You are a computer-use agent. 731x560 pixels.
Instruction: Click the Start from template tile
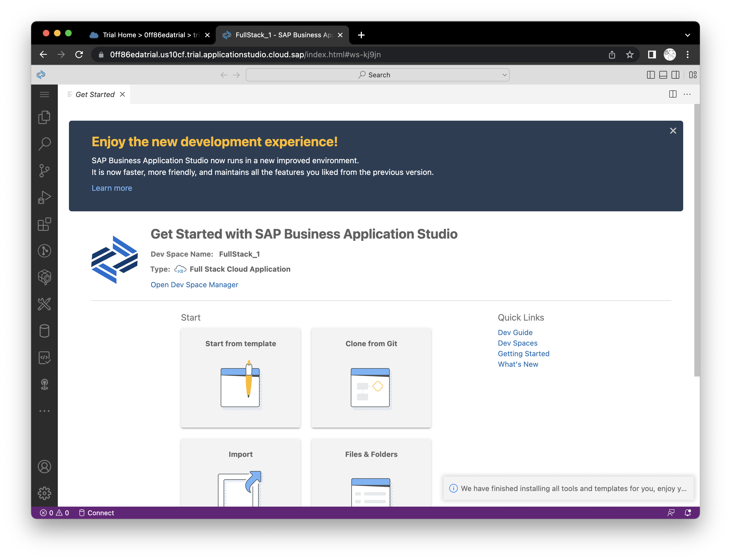coord(240,377)
